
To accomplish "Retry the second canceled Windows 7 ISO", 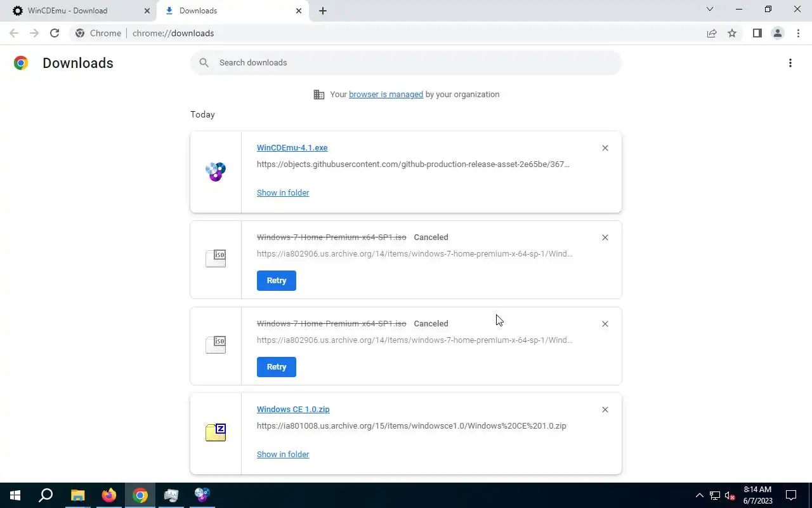I will [x=277, y=367].
